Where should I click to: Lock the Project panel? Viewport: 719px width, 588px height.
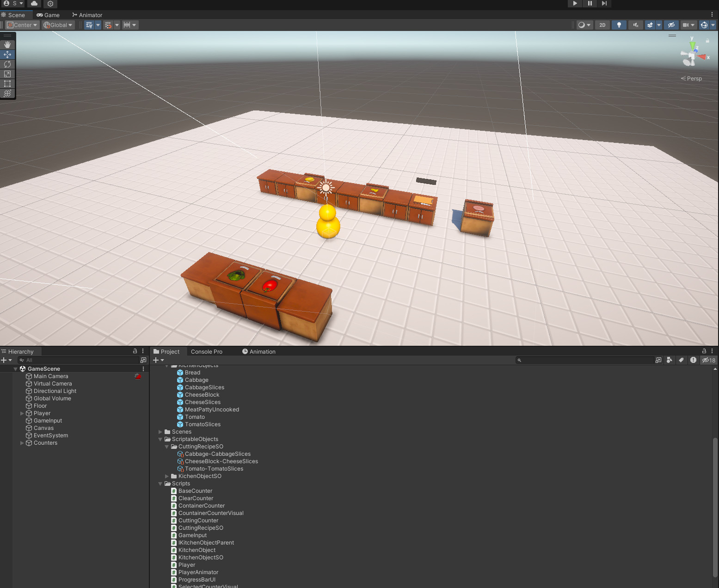(704, 351)
